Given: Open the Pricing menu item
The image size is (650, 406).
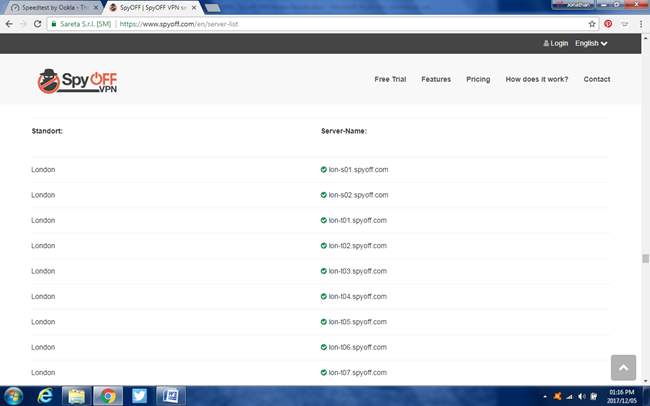Looking at the screenshot, I should (478, 79).
